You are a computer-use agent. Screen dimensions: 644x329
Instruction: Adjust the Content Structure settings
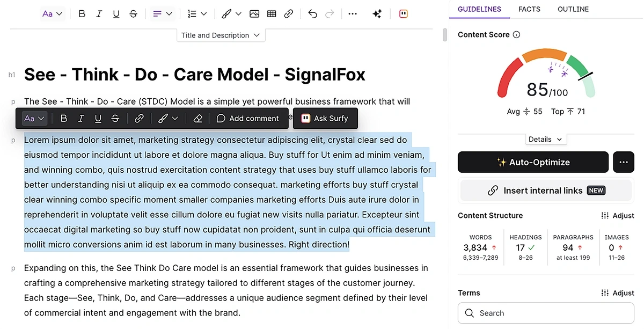(x=618, y=216)
